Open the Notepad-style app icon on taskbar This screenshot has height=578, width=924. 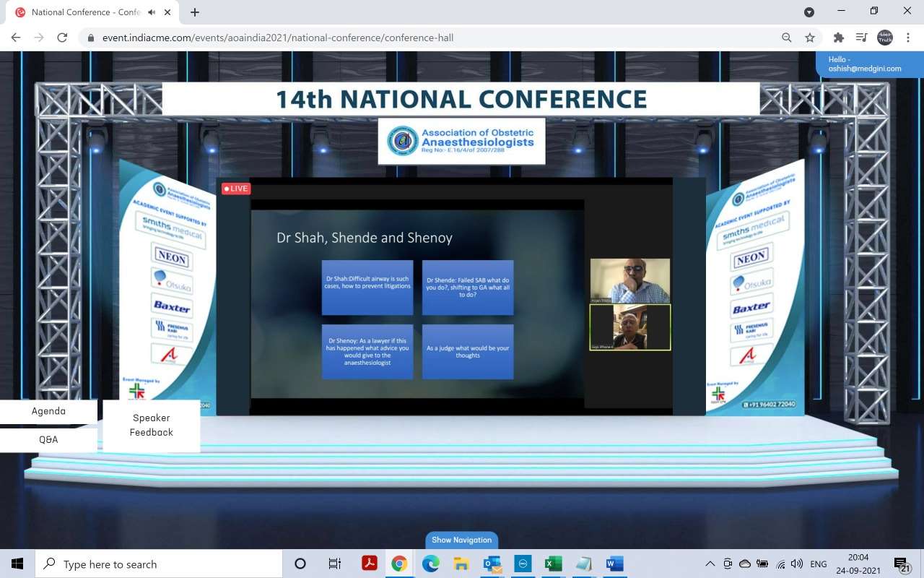click(584, 564)
